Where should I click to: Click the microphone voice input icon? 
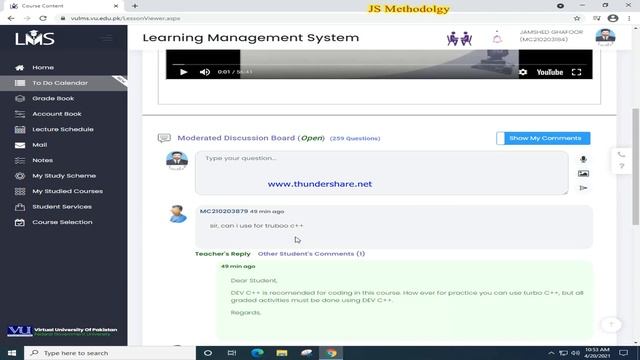583,160
